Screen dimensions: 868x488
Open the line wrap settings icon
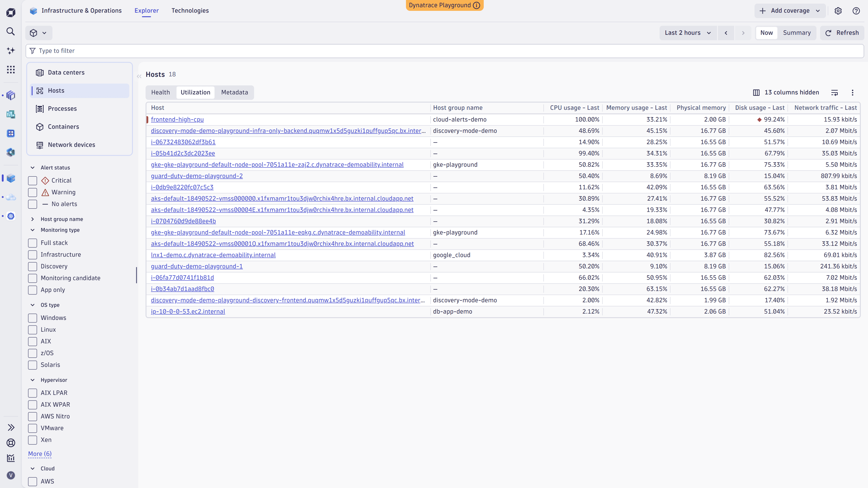coord(835,93)
